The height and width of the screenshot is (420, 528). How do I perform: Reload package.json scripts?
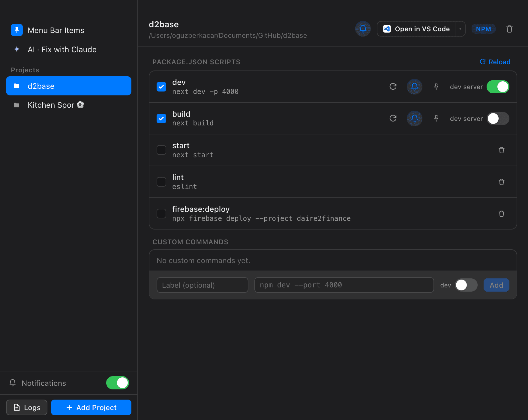tap(495, 62)
